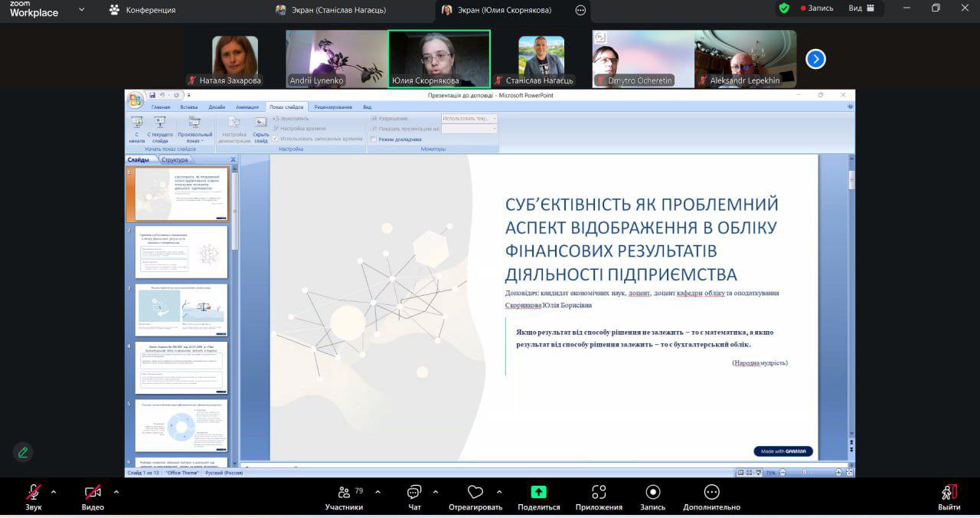Click the annotation pencil icon on left
980x518 pixels.
coord(23,452)
